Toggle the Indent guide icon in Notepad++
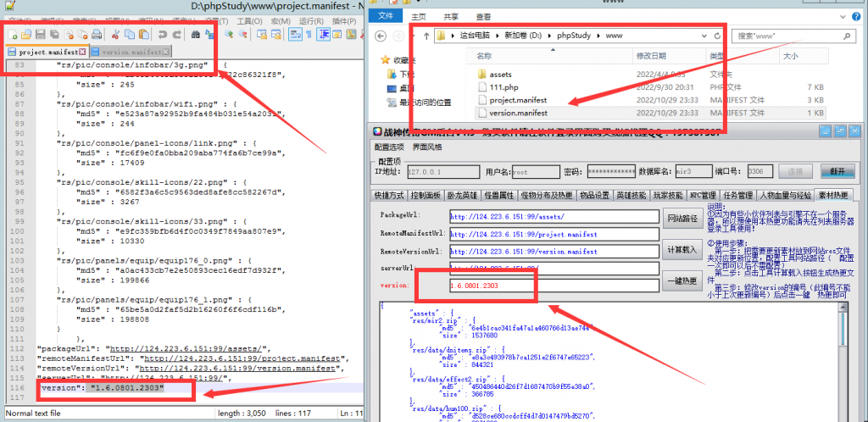 pos(323,34)
